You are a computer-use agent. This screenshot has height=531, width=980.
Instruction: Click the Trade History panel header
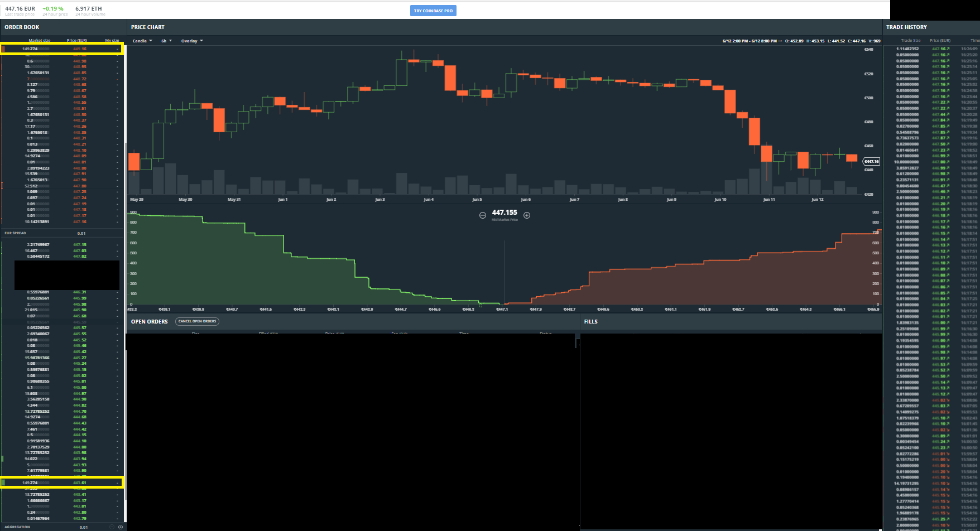tap(906, 27)
